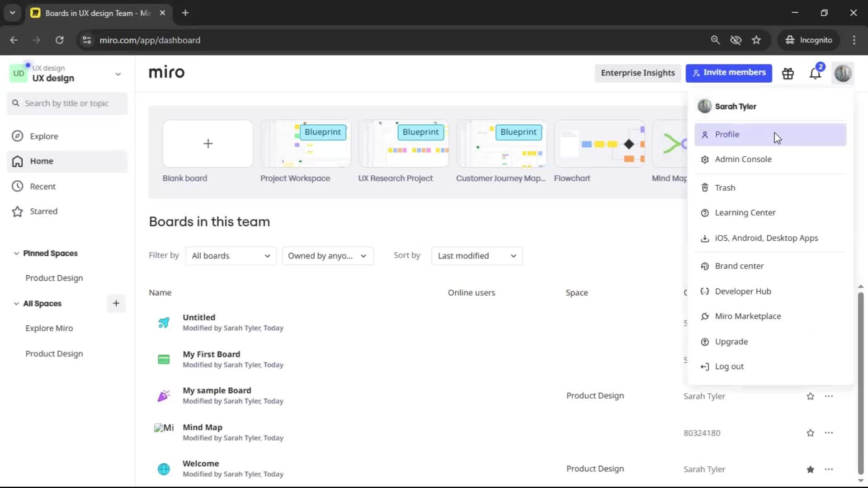Open Recent boards in sidebar

pyautogui.click(x=67, y=186)
